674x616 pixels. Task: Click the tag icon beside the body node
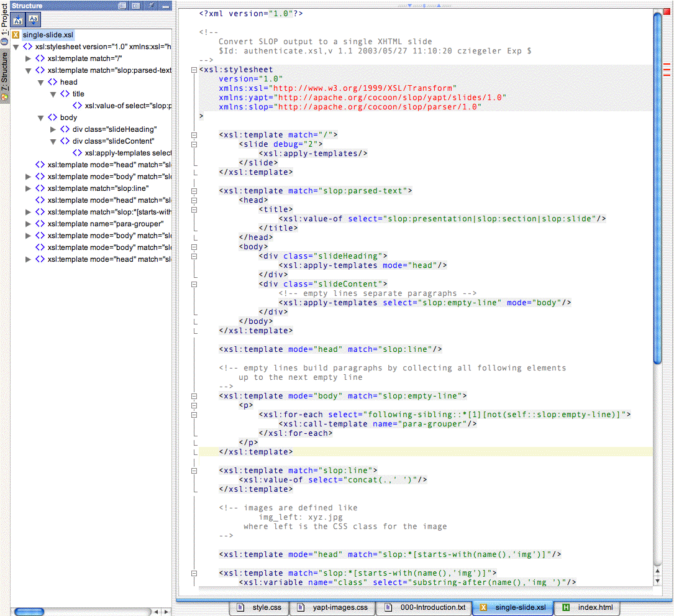tap(52, 117)
